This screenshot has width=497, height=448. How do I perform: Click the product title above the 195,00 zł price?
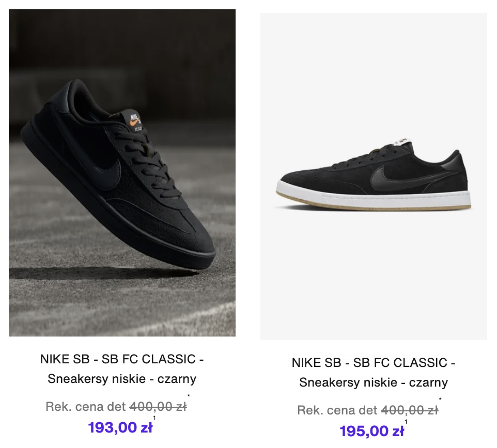[x=374, y=363]
